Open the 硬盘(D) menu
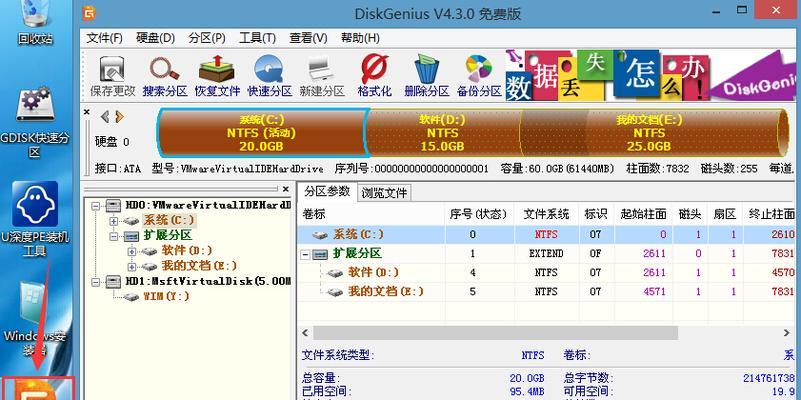801x400 pixels. click(155, 38)
